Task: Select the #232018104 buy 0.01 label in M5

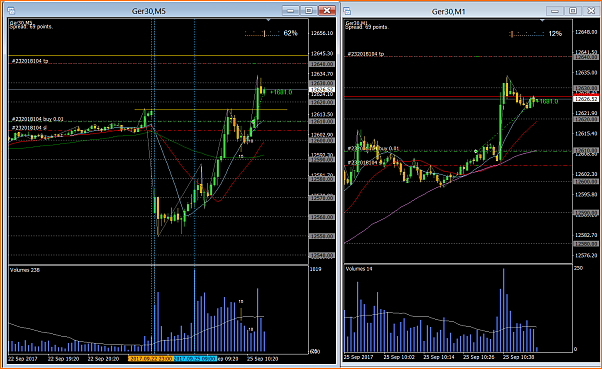Action: 38,119
